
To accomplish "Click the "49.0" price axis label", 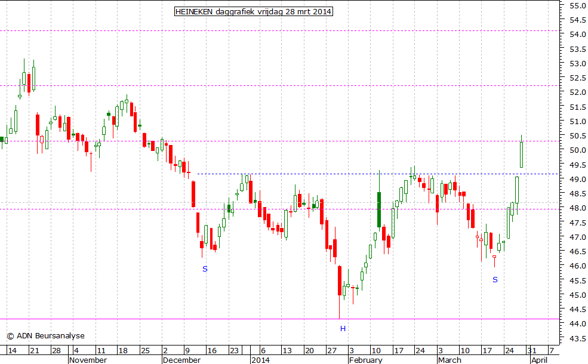I will 578,179.
